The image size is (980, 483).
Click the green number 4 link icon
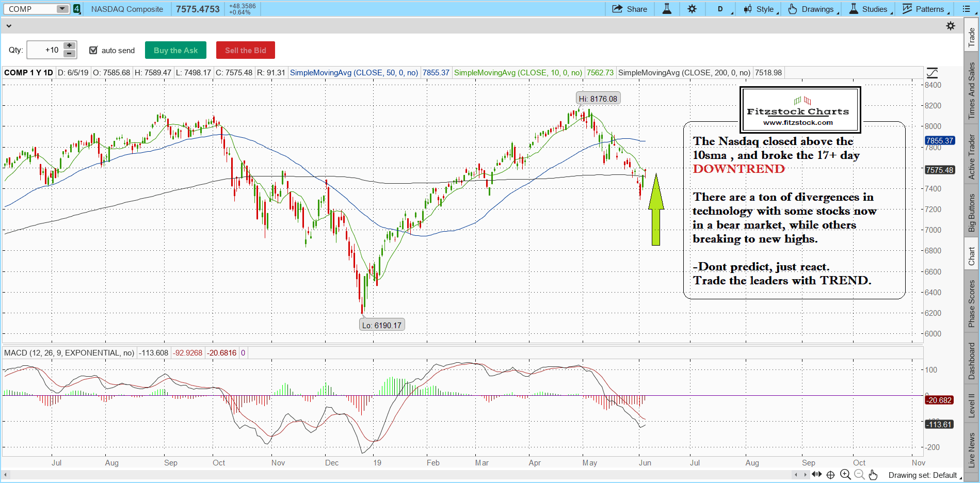point(77,9)
